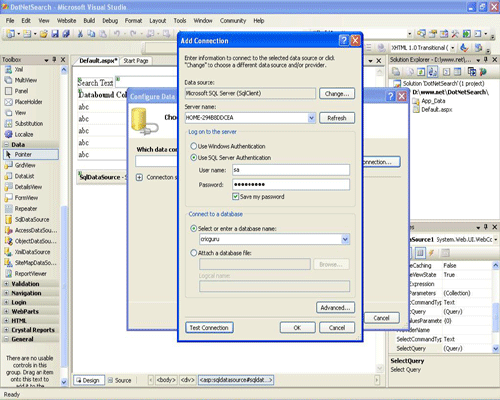
Task: Click OK in Add Connection dialog
Action: [x=297, y=327]
